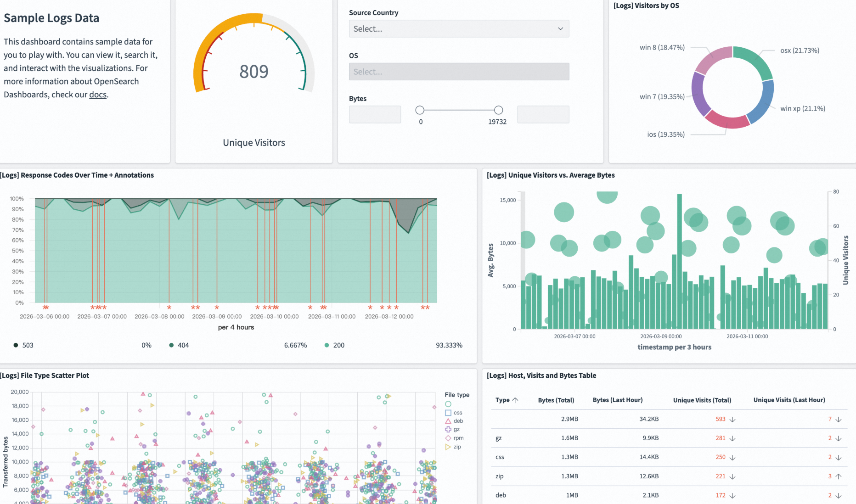
Task: Toggle the css square legend icon
Action: click(448, 413)
